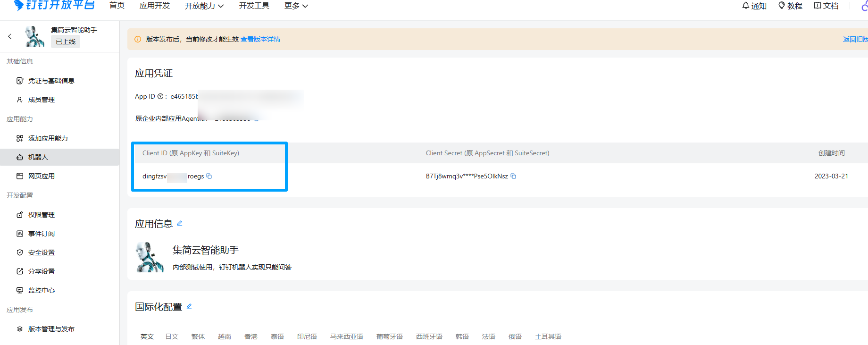Click the 查看版本详情 link
This screenshot has width=868, height=345.
point(260,39)
